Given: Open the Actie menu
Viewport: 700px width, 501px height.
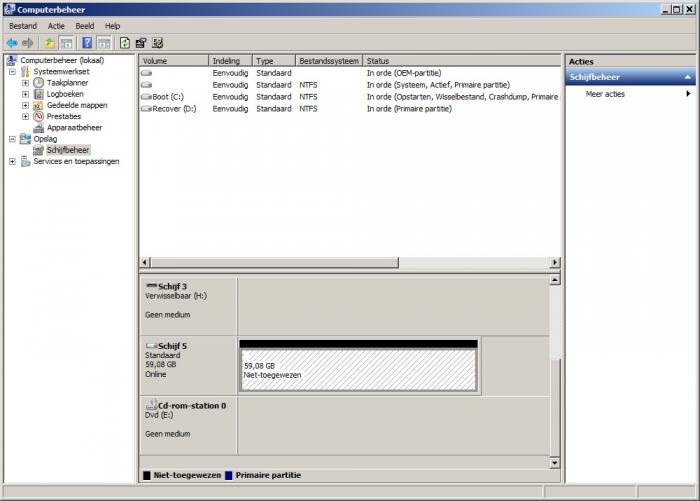Looking at the screenshot, I should 56,26.
